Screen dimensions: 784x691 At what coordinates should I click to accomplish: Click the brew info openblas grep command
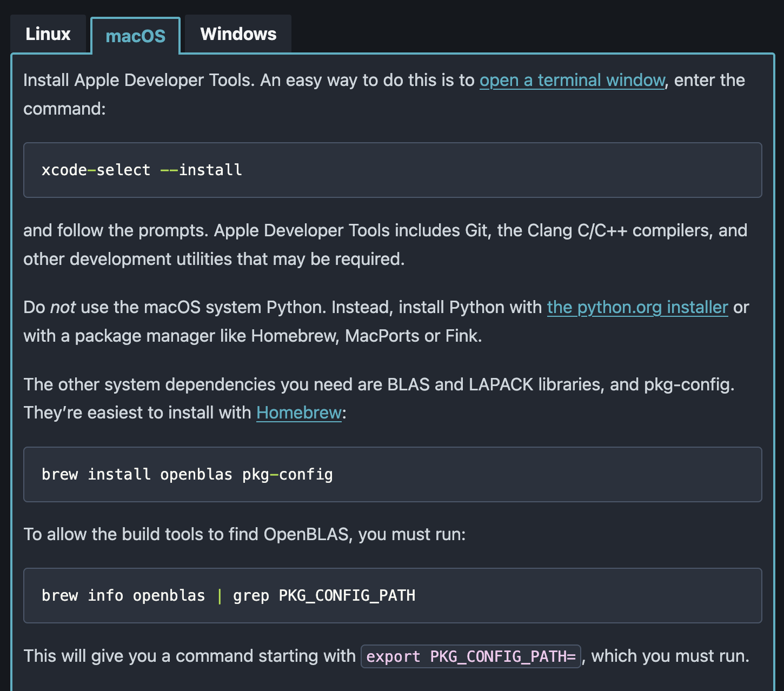[x=393, y=595]
